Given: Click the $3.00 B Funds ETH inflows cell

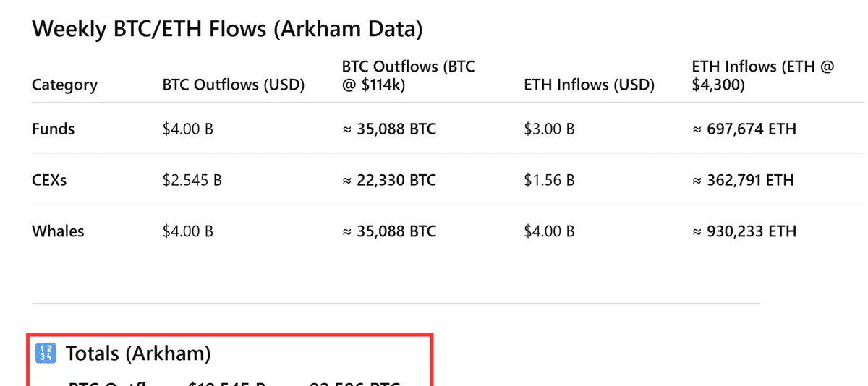Looking at the screenshot, I should coord(549,129).
